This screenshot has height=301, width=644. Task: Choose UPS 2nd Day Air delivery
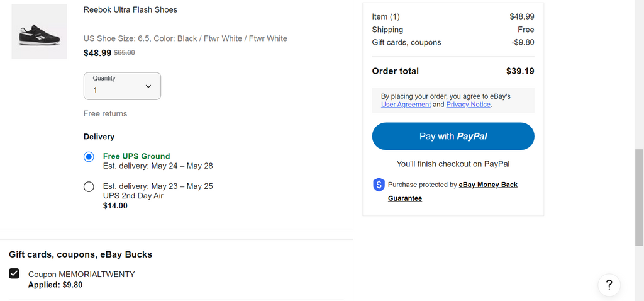(x=89, y=187)
